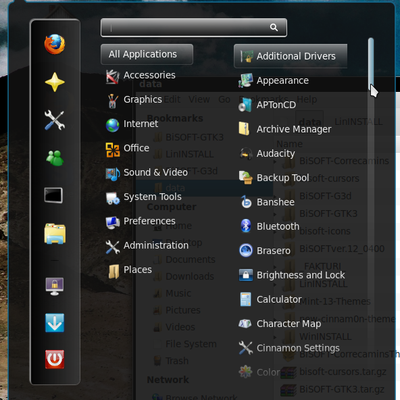Open the Appearance application label
Screen dimensions: 400x400
coord(282,81)
